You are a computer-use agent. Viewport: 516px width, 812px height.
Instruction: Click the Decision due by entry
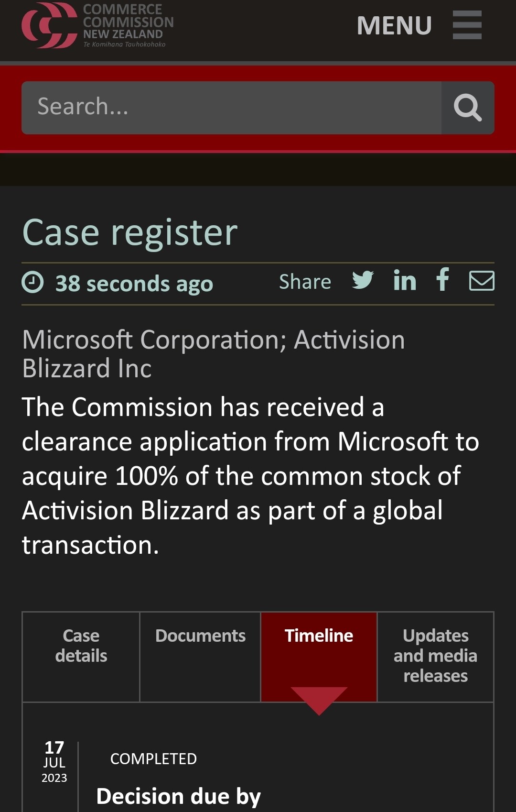click(x=178, y=797)
